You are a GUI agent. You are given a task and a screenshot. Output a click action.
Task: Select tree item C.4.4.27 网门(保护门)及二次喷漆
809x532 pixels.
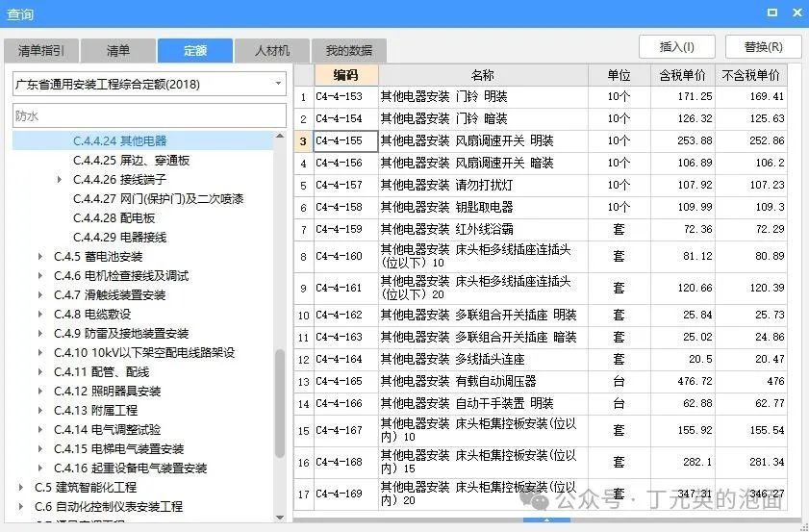coord(158,199)
